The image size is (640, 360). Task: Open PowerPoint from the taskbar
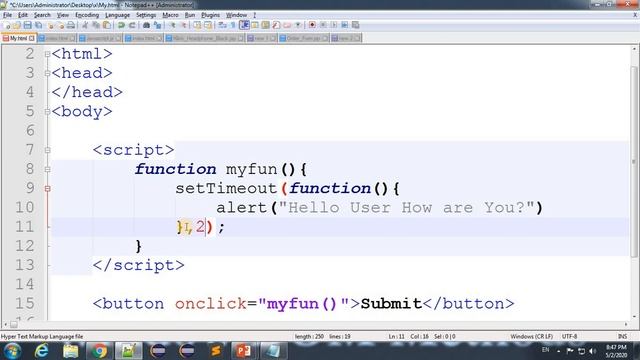click(244, 351)
